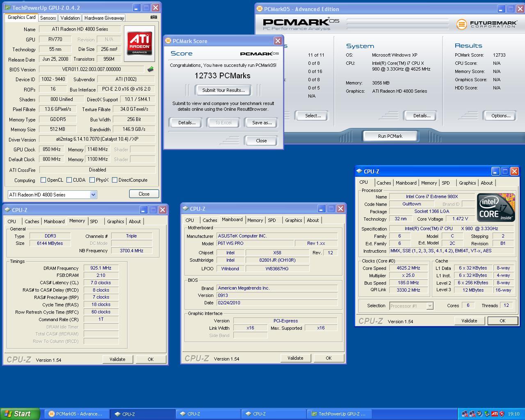Minimize the CPU-Z Mainboard window

pos(321,209)
